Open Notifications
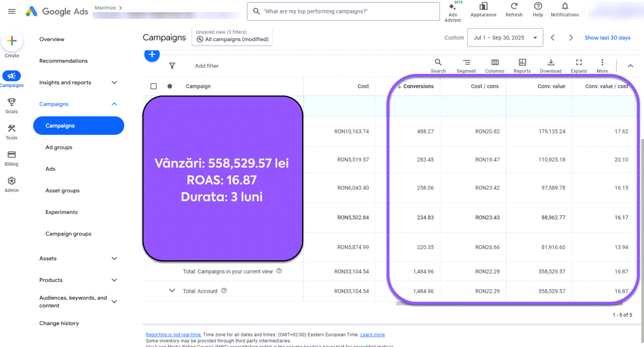Viewport: 644px width, 347px height. 565,10
